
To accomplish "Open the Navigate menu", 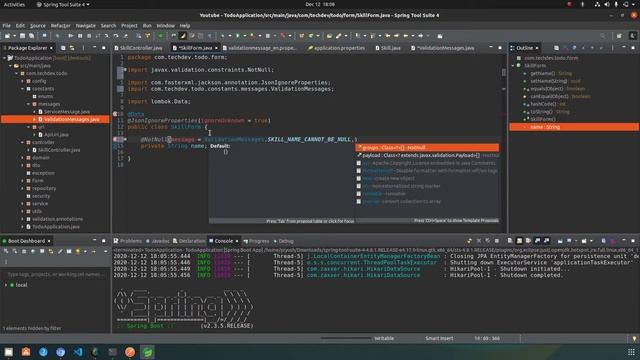I will click(86, 26).
